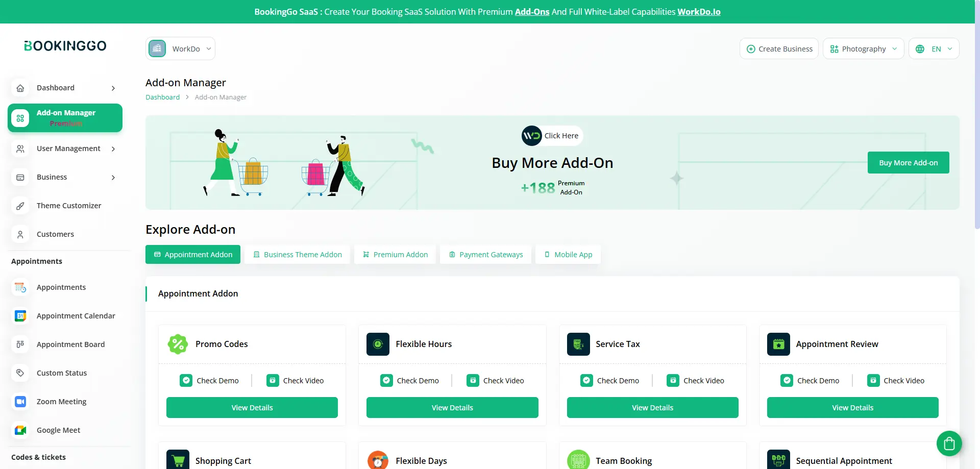Click the BookingGo logo
Image resolution: width=980 pixels, height=469 pixels.
click(65, 46)
